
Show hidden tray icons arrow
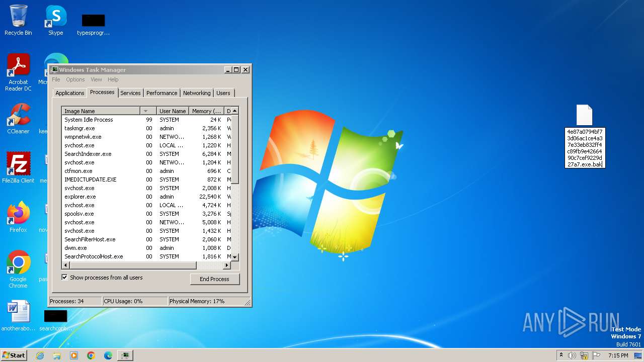pos(561,355)
